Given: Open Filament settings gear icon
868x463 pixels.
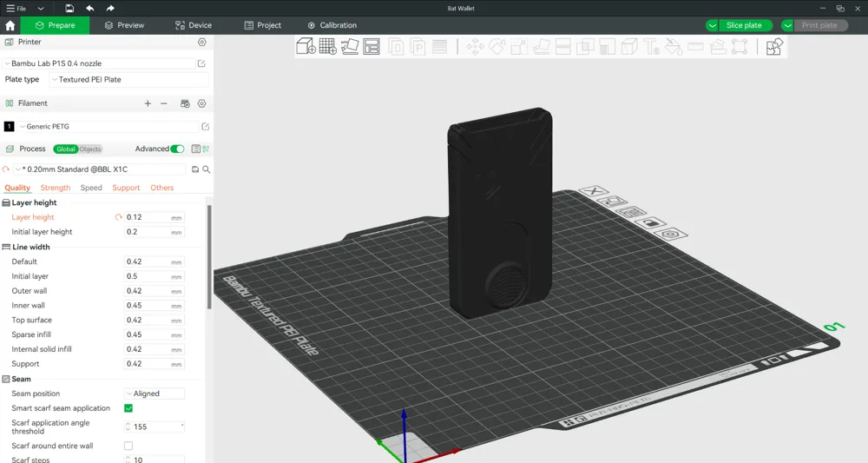Looking at the screenshot, I should tap(202, 103).
